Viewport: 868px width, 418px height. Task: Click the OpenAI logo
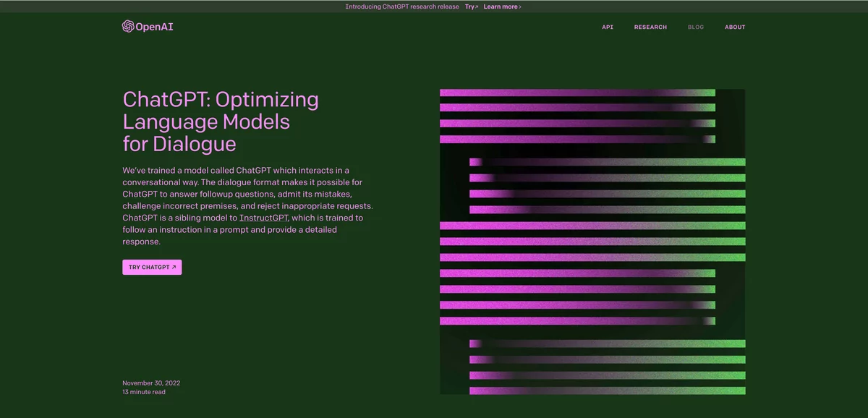pyautogui.click(x=148, y=27)
